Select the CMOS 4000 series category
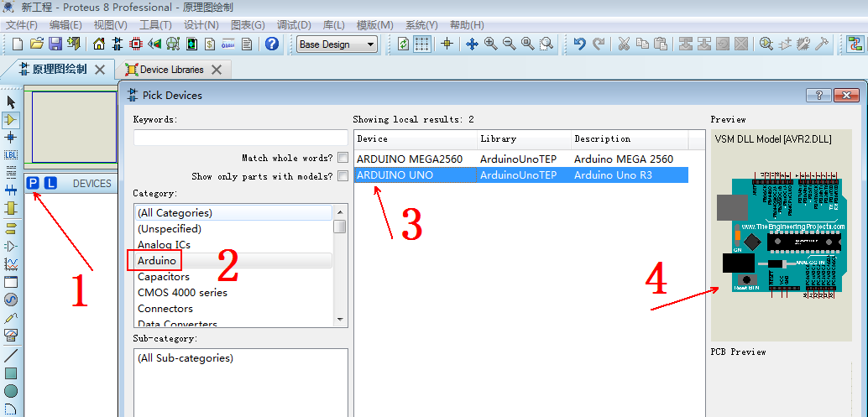 tap(182, 293)
